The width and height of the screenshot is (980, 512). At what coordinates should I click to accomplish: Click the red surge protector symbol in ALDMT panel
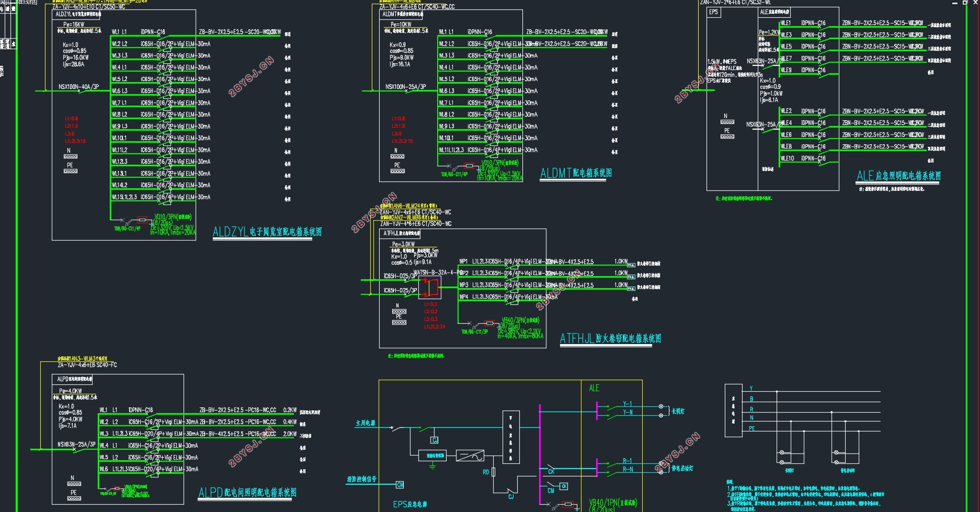[x=469, y=166]
